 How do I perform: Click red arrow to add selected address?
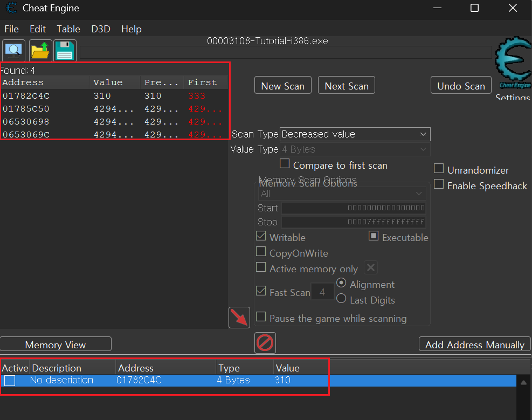pyautogui.click(x=239, y=318)
